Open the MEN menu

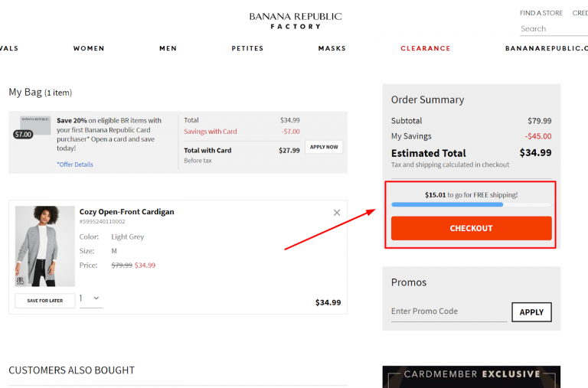pyautogui.click(x=168, y=48)
